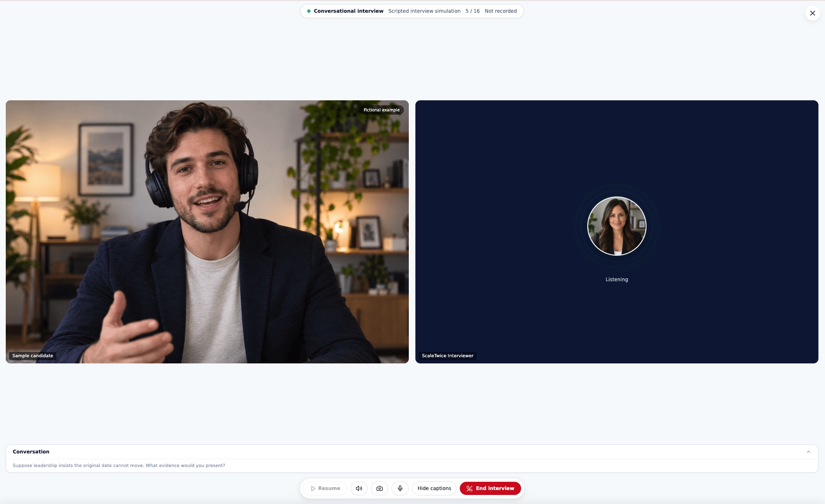Click the 'Fictional example' badge
Image resolution: width=825 pixels, height=504 pixels.
point(382,110)
